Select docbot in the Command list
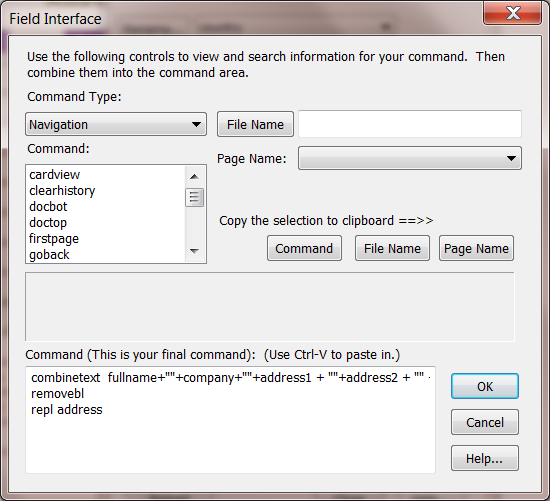Screen dimensions: 550x501 [x=48, y=207]
